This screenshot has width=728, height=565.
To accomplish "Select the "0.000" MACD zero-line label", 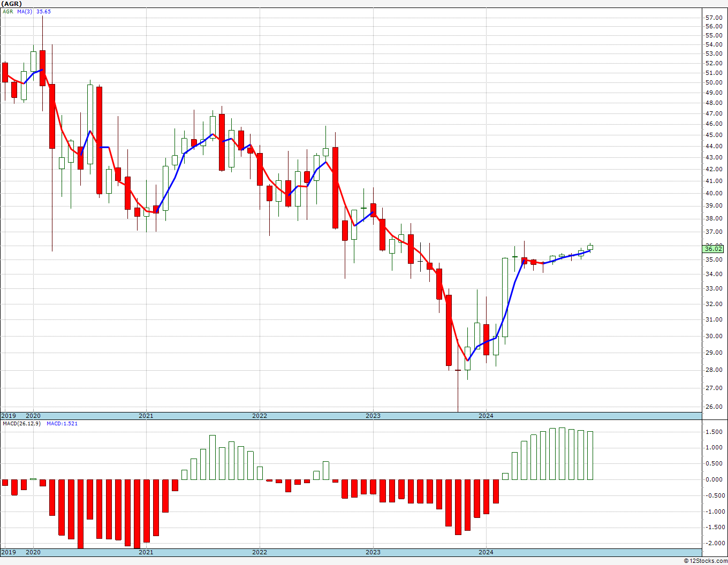I will click(x=714, y=479).
